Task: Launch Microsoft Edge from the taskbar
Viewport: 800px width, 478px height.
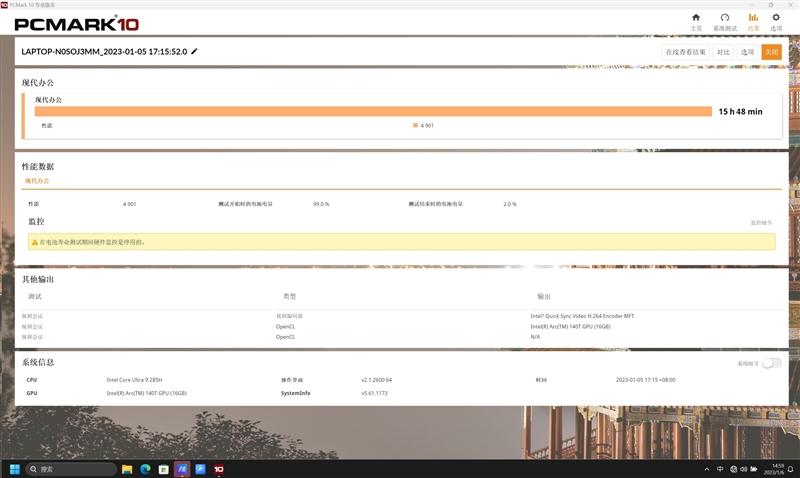Action: click(x=145, y=468)
